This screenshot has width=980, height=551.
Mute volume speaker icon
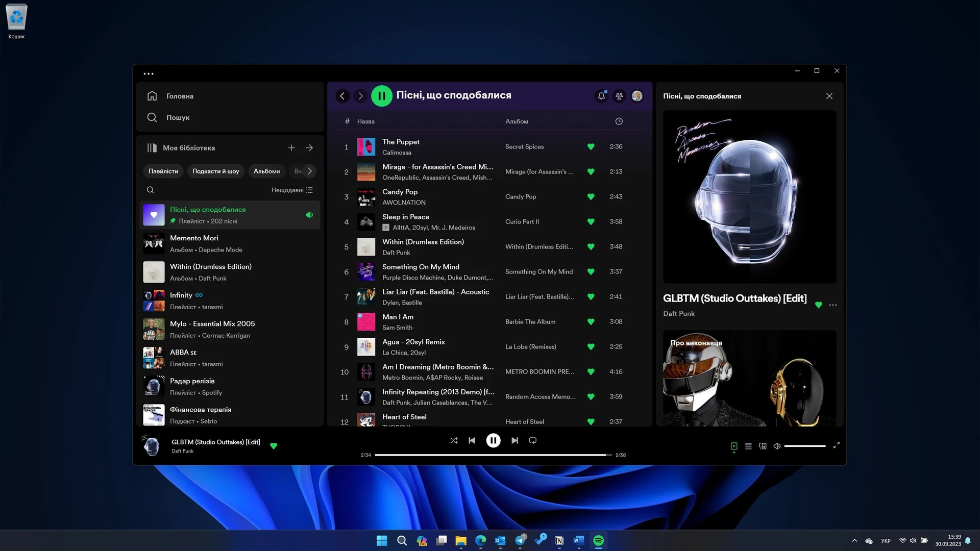(777, 446)
